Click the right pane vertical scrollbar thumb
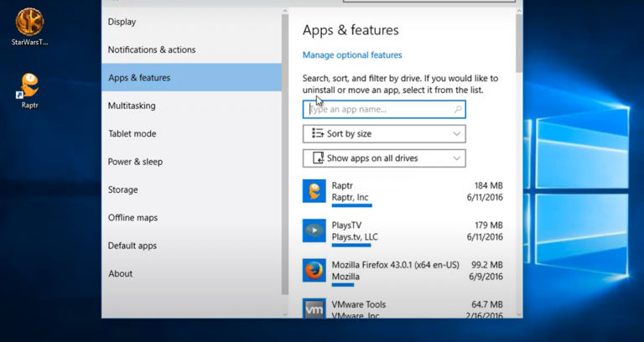This screenshot has width=644, height=342. coord(519,43)
